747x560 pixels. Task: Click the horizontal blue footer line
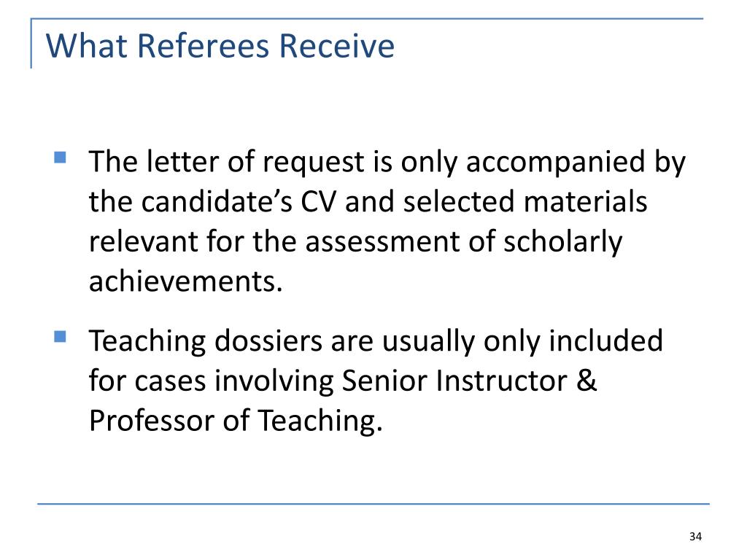click(x=373, y=503)
